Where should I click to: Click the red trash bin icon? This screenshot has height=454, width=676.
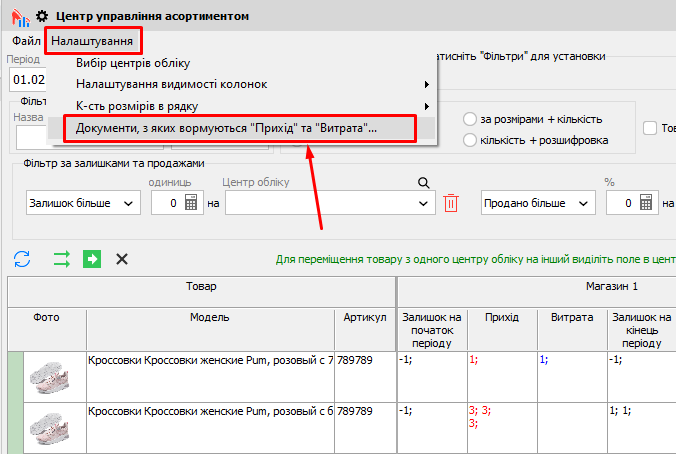click(x=451, y=203)
